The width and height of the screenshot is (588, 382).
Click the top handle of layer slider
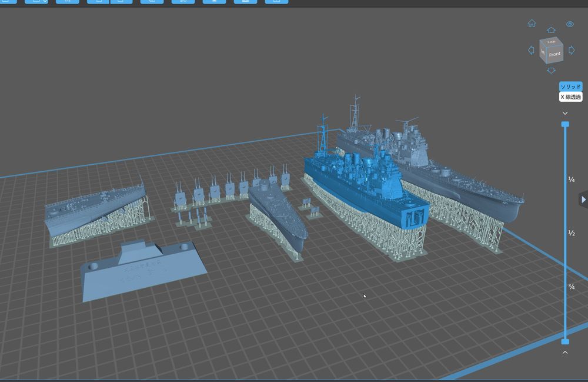point(565,124)
